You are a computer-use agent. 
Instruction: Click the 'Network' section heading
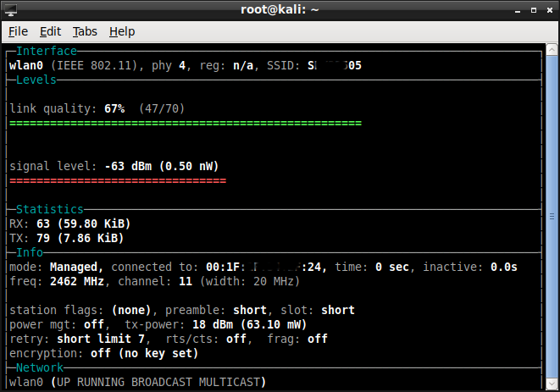40,367
